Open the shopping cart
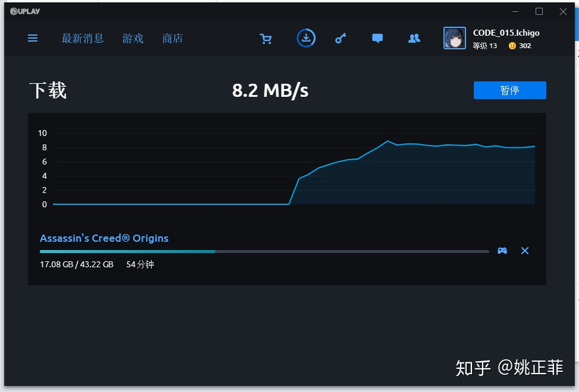Image resolution: width=579 pixels, height=392 pixels. point(266,39)
